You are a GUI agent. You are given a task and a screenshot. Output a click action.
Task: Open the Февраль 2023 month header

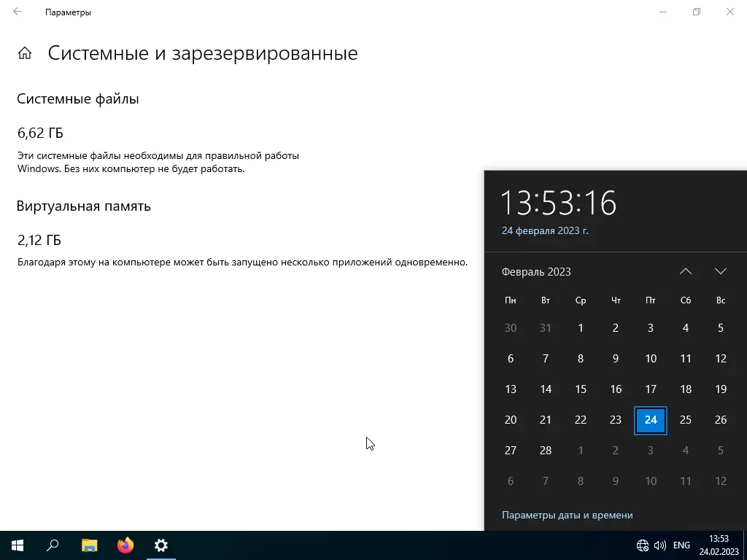pyautogui.click(x=536, y=272)
